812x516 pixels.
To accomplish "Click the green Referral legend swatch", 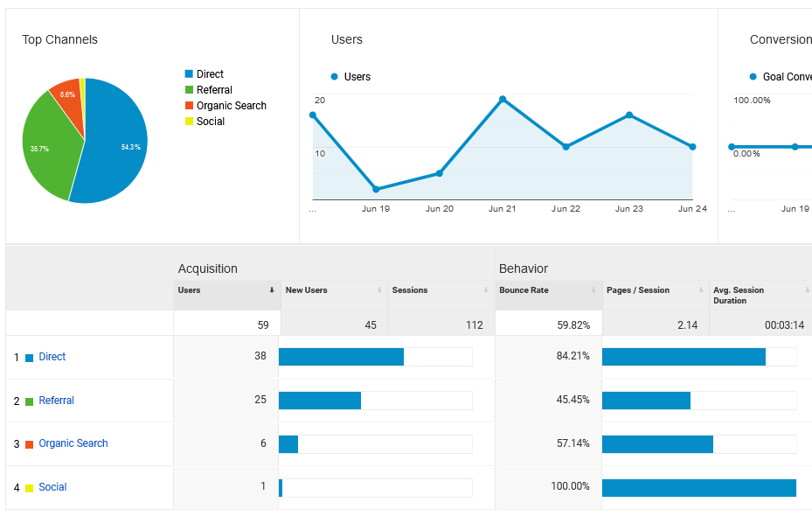I will point(189,90).
